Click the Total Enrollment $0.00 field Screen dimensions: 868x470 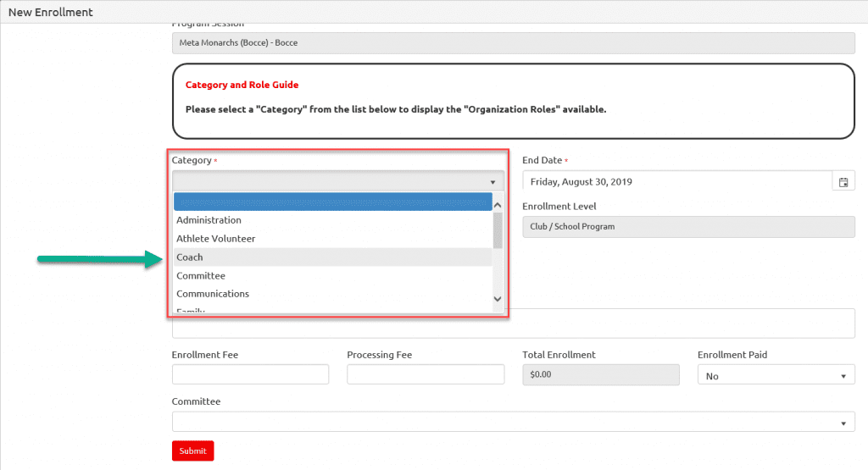[601, 374]
